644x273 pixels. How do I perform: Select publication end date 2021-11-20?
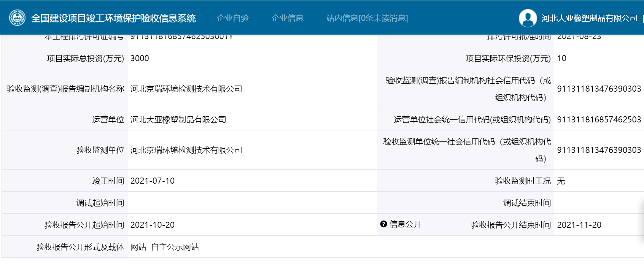pyautogui.click(x=579, y=225)
